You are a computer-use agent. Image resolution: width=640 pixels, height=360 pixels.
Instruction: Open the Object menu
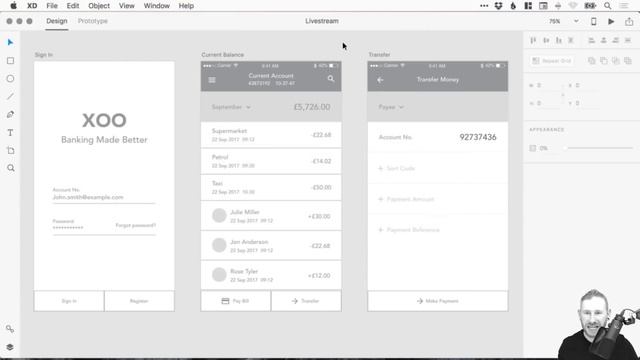point(99,6)
